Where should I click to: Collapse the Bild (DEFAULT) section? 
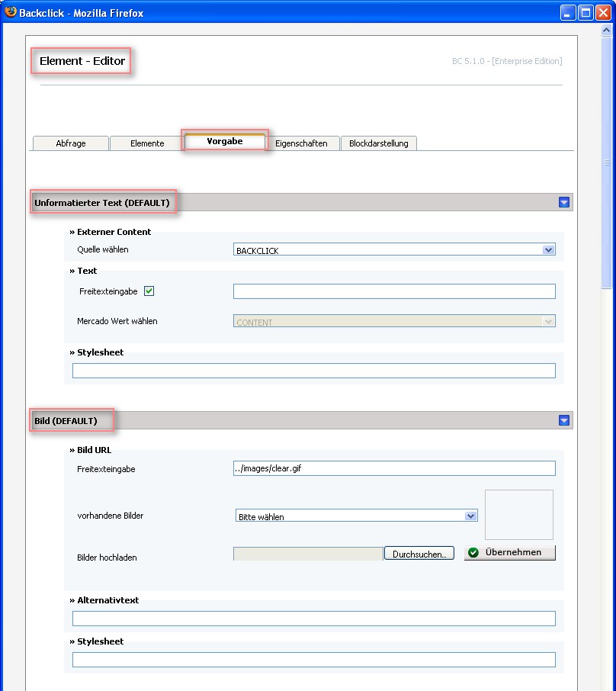pyautogui.click(x=563, y=420)
